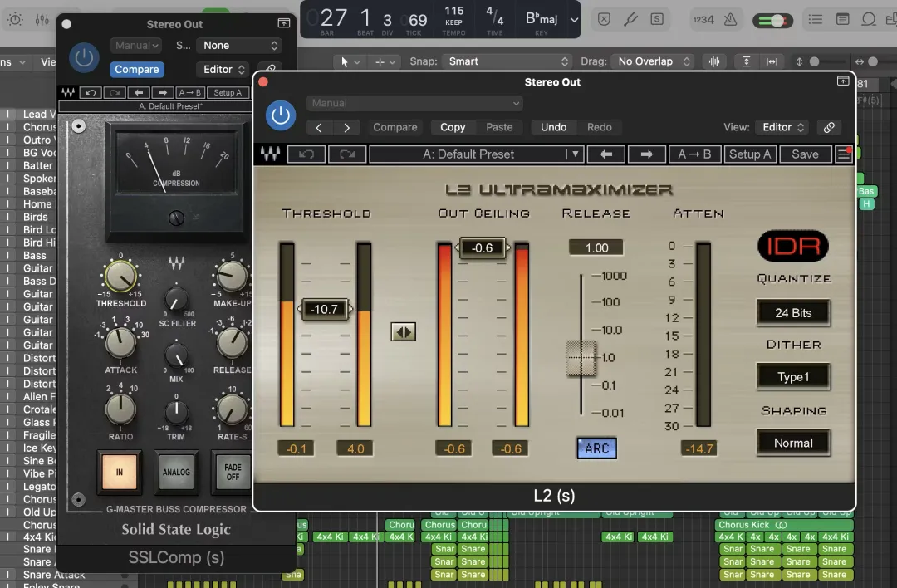
Task: Click the waveform zoom icon in the toolbar
Action: [714, 61]
